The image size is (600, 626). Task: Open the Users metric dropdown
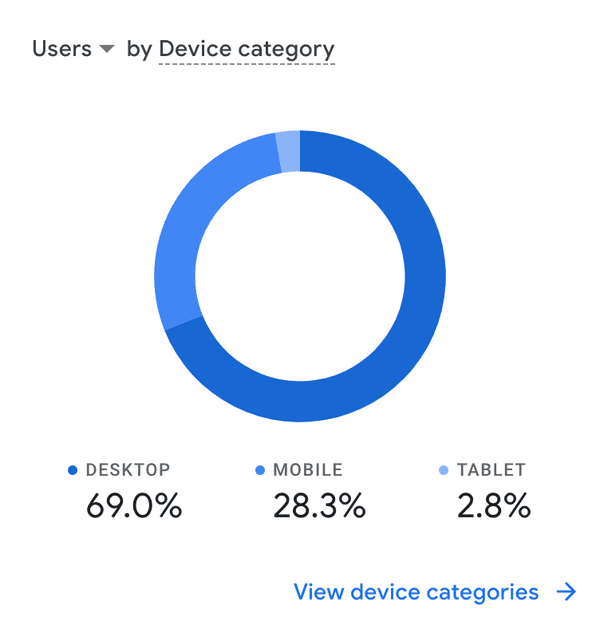pyautogui.click(x=62, y=48)
